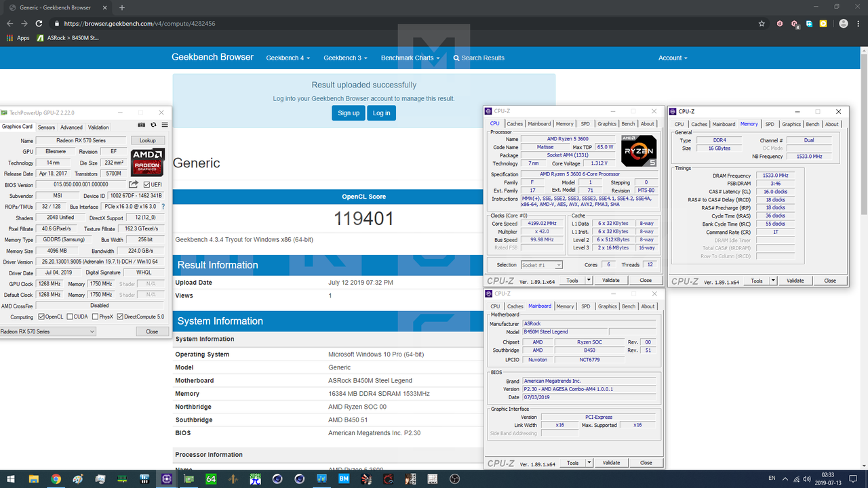The image size is (868, 488).
Task: Open Chrome three-dot menu
Action: point(859,24)
